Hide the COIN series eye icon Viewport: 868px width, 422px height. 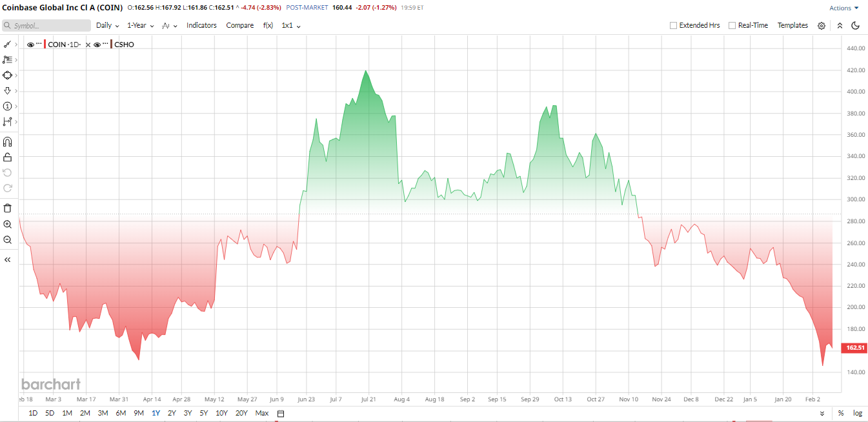[x=30, y=45]
